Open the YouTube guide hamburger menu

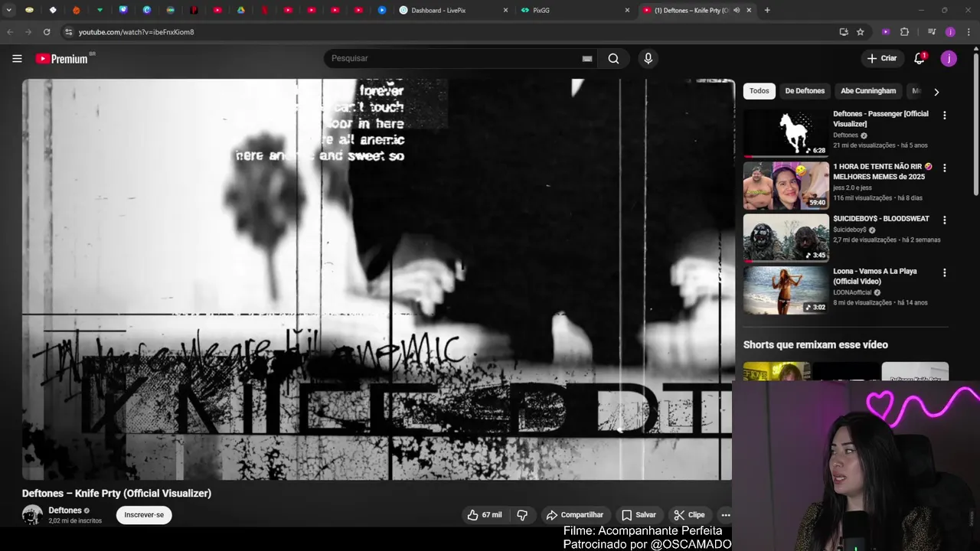tap(17, 58)
